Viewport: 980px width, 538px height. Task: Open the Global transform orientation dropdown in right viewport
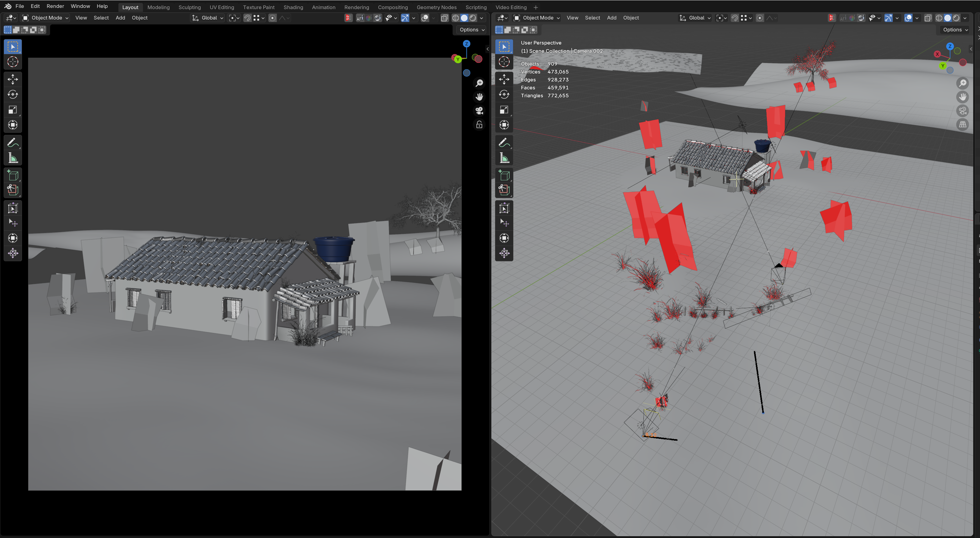[x=695, y=18]
